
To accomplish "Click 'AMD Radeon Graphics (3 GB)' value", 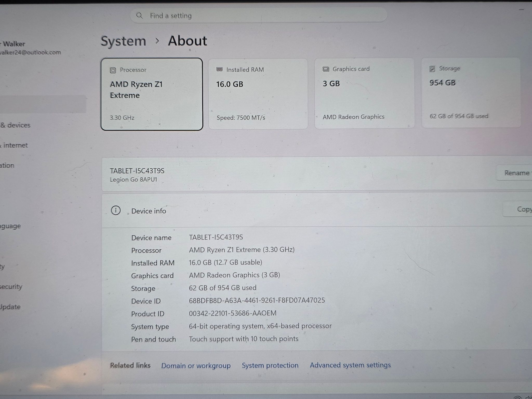I will (234, 275).
